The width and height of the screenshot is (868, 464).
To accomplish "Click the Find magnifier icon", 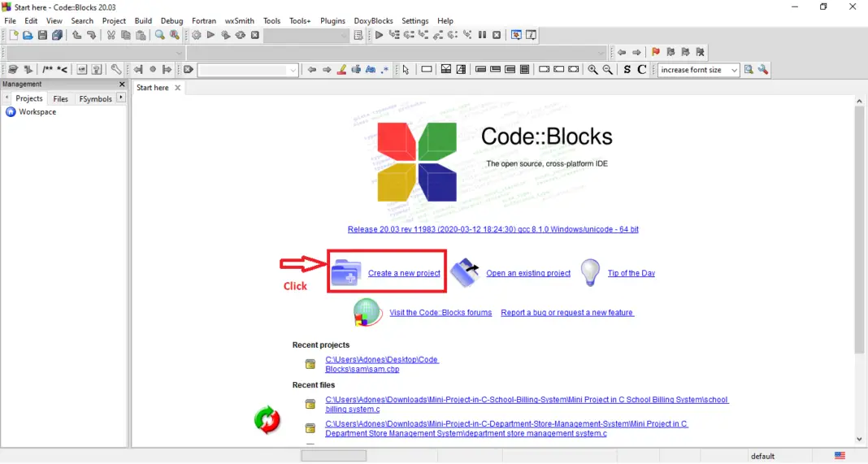I will (x=159, y=36).
